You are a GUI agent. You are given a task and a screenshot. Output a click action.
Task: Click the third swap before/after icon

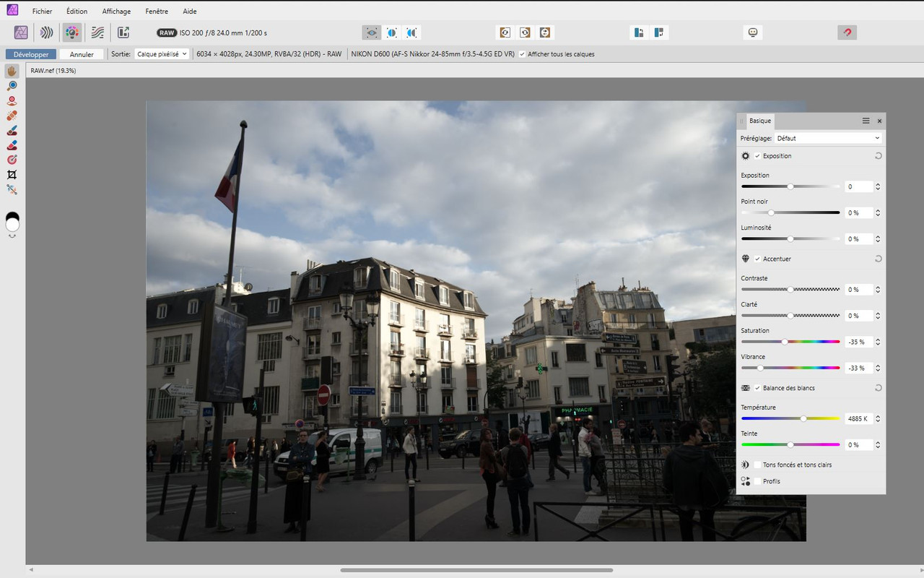coord(545,33)
